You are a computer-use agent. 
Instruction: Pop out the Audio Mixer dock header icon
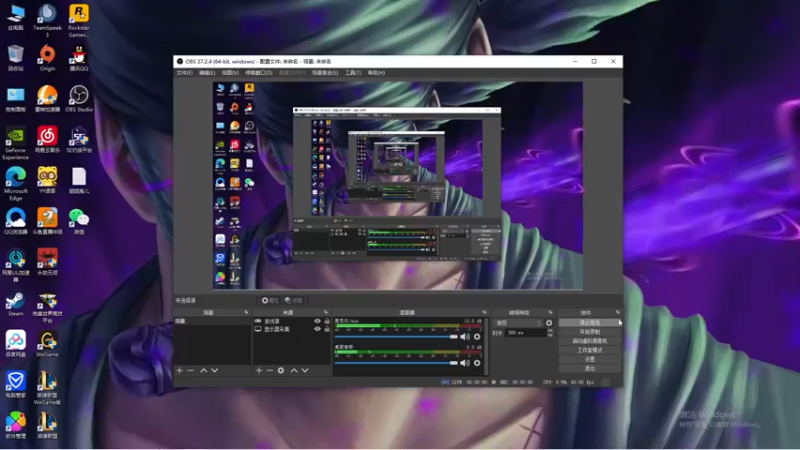tap(485, 312)
